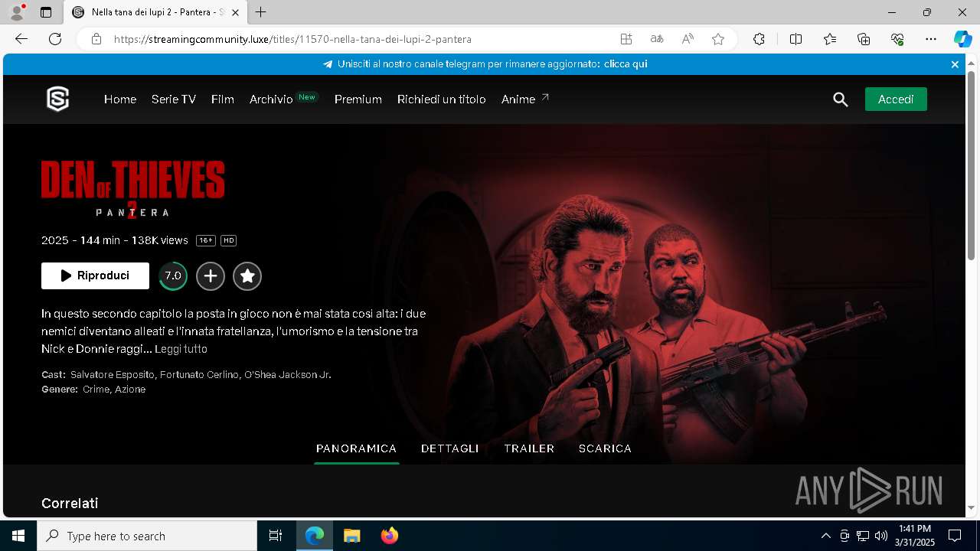Open the Tab actions menu icon

pyautogui.click(x=46, y=12)
